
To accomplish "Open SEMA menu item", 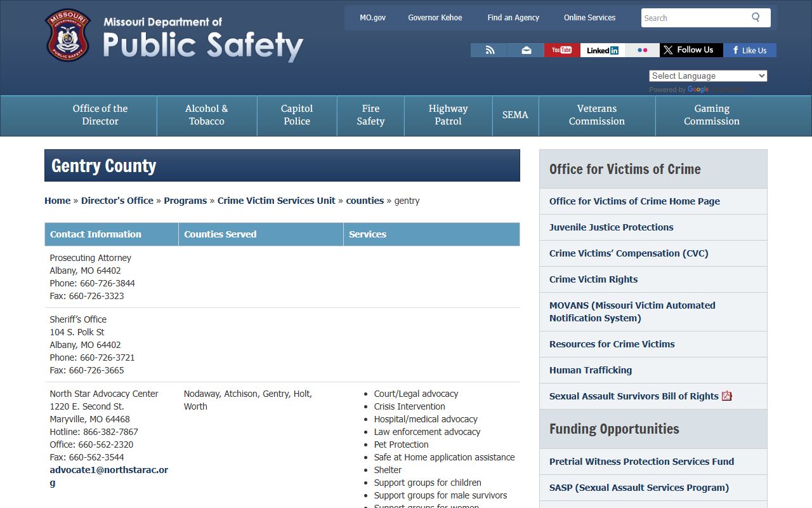I will coord(515,115).
